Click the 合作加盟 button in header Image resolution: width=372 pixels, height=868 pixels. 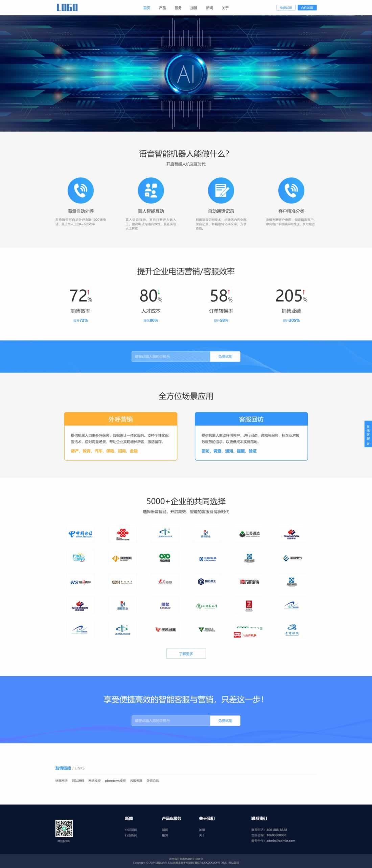[x=307, y=8]
